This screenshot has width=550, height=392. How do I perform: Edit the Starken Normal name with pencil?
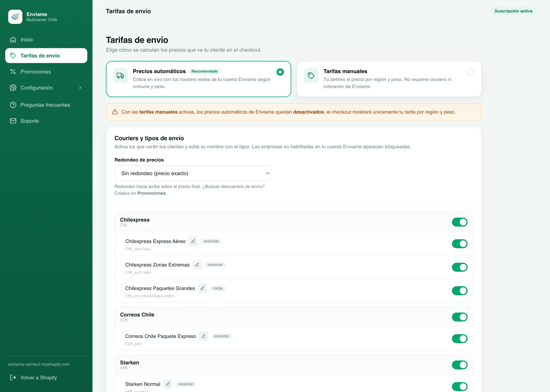pos(168,384)
